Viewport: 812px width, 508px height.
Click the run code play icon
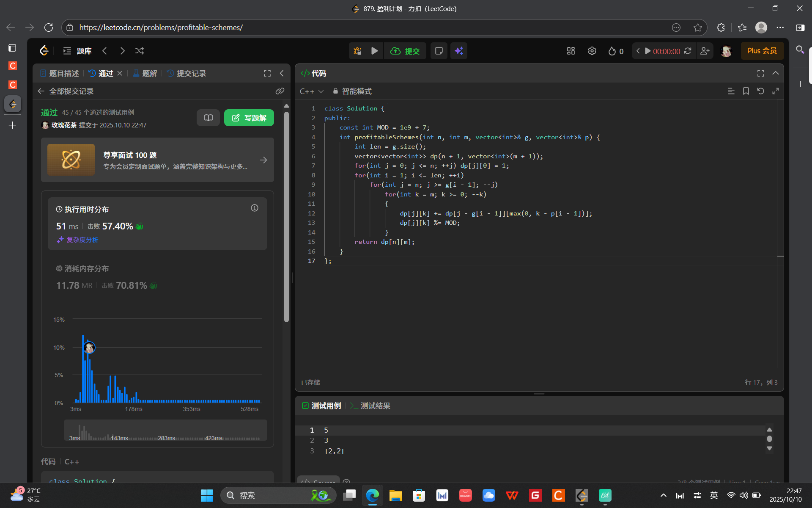click(374, 51)
